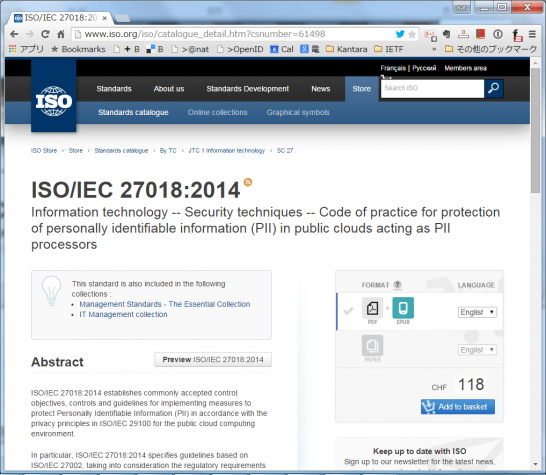Open the English language dropdown for PDF
Screen dimensions: 546x475
(477, 312)
